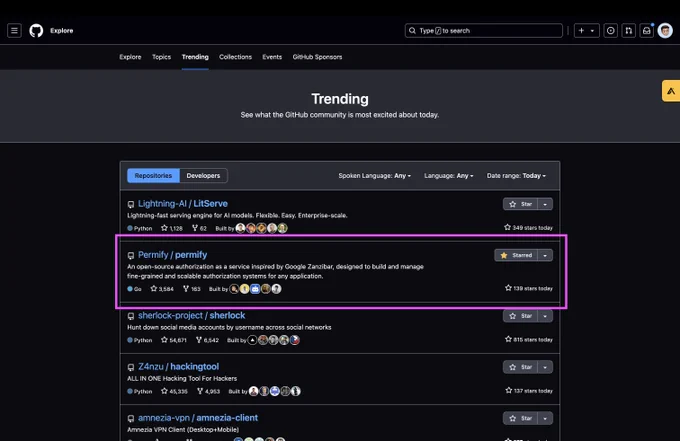
Task: Expand the star lists dropdown for sherlock
Action: click(x=545, y=316)
